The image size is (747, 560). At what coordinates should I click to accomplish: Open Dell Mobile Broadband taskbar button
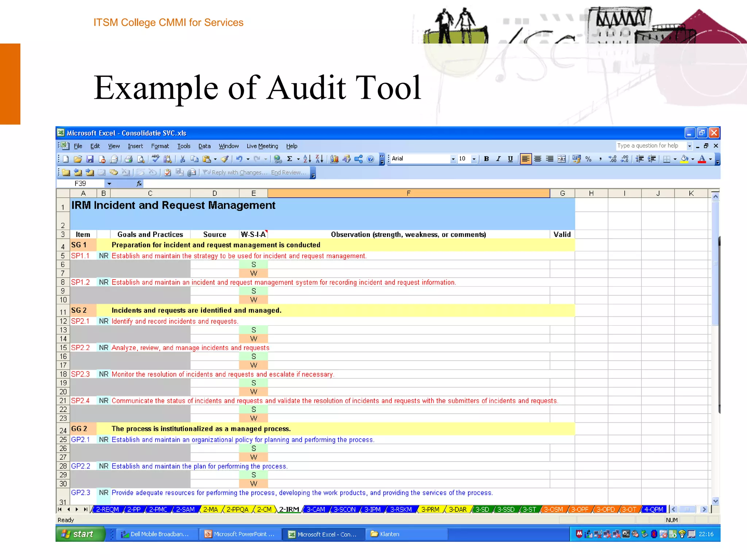pyautogui.click(x=158, y=534)
